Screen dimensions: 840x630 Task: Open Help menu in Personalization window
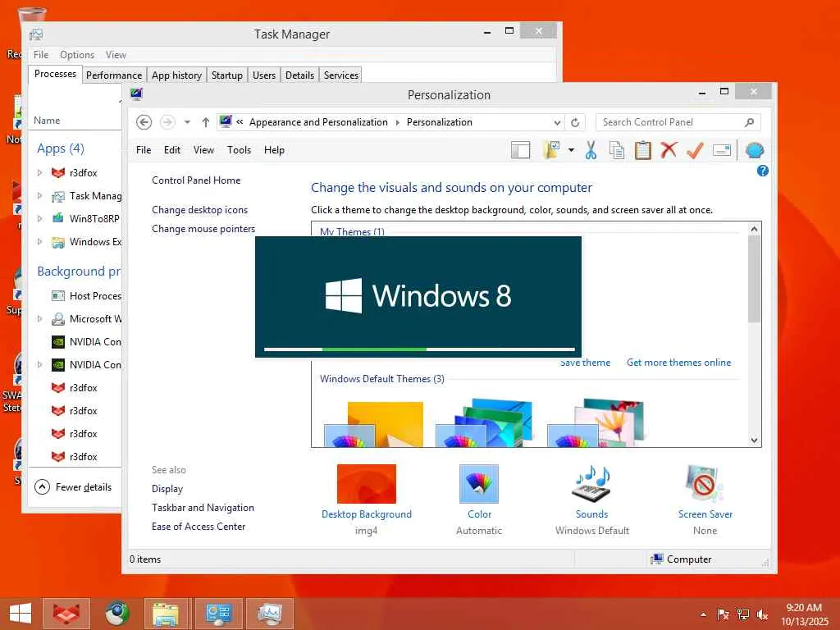[x=274, y=150]
